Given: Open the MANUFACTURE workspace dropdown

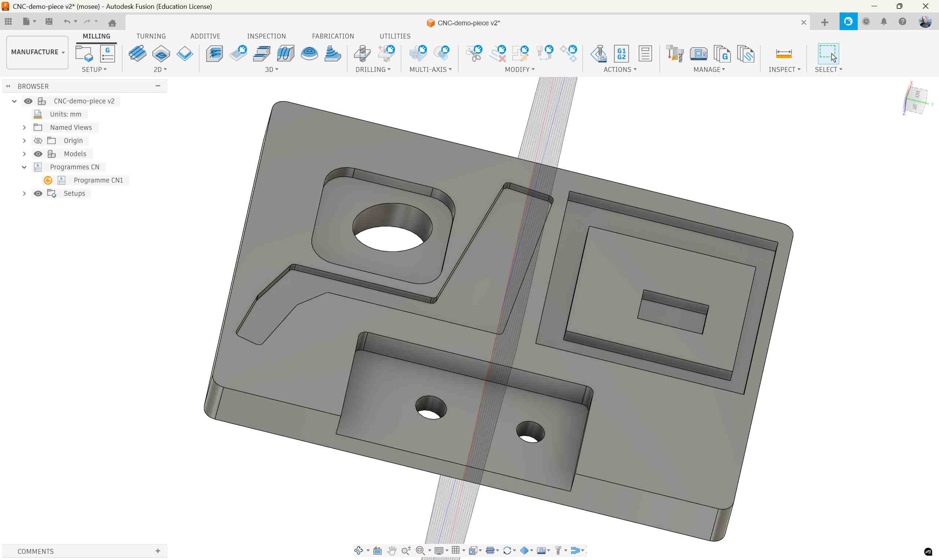Looking at the screenshot, I should pyautogui.click(x=37, y=52).
